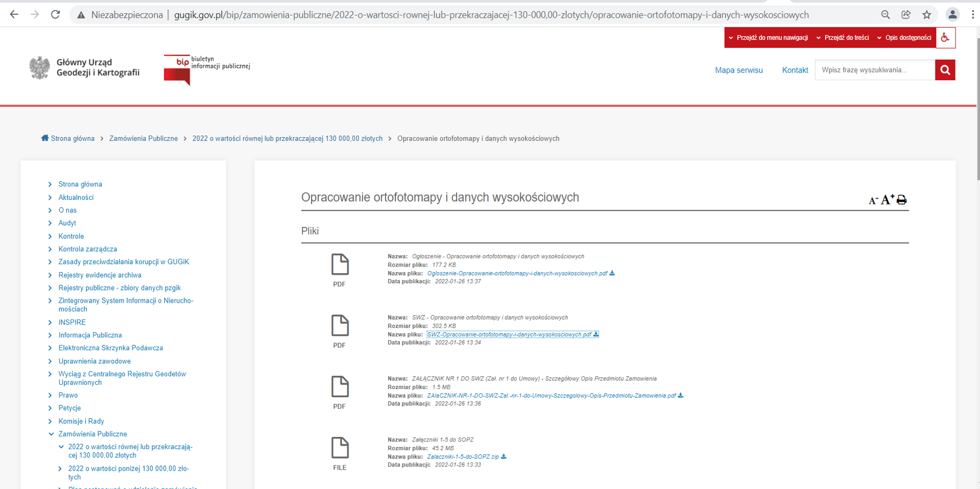Collapse the Zamówienia Publiczne tree section
980x489 pixels.
(51, 434)
